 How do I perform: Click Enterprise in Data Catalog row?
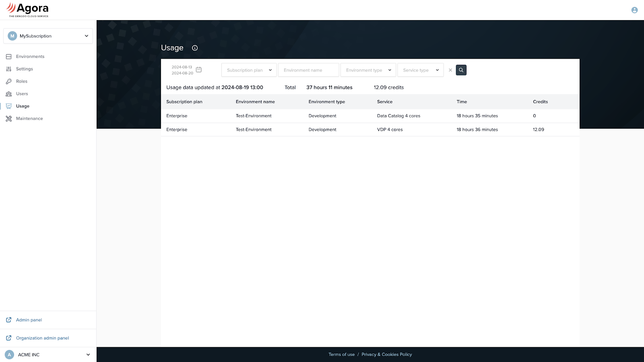tap(177, 116)
